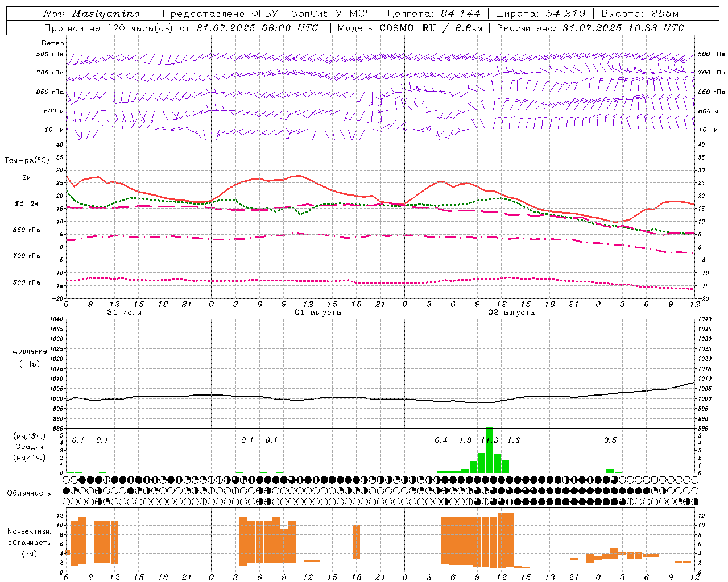
Task: Click the "Облачность" cloudiness label
Action: tap(29, 493)
